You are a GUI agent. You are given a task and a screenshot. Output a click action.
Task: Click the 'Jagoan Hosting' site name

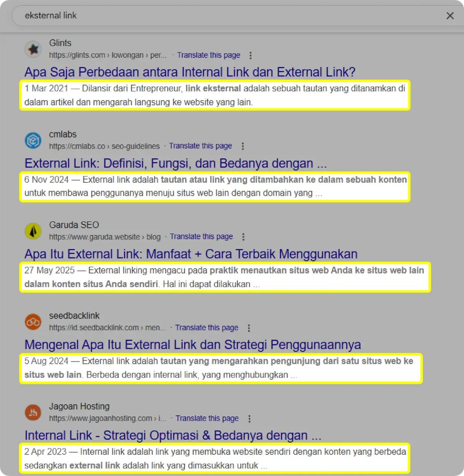click(x=79, y=406)
